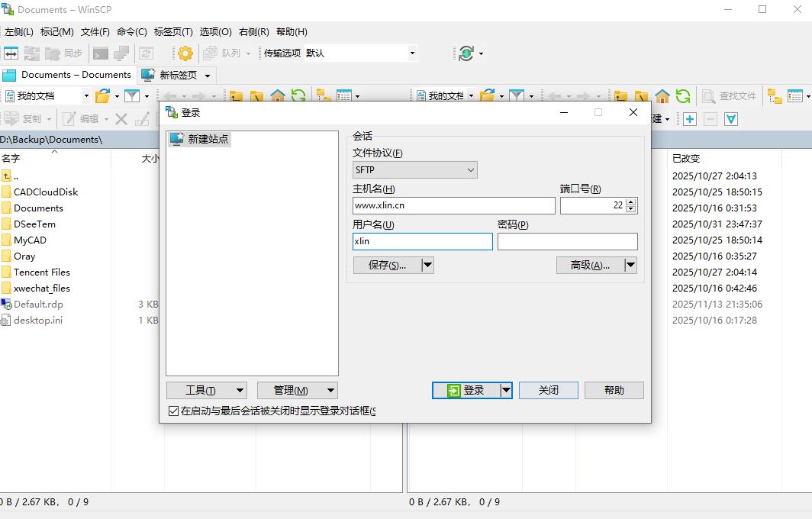This screenshot has width=812, height=519.
Task: Decrease port number with down stepper
Action: click(630, 209)
